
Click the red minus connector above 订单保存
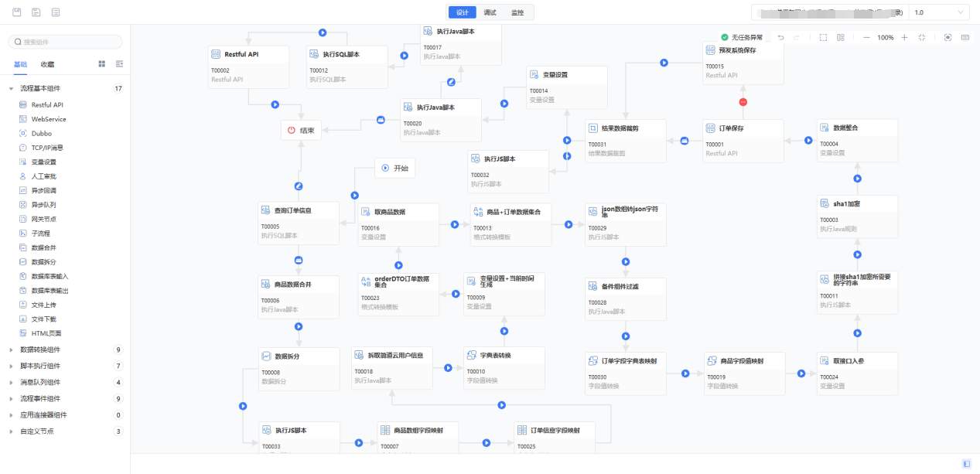pyautogui.click(x=743, y=102)
